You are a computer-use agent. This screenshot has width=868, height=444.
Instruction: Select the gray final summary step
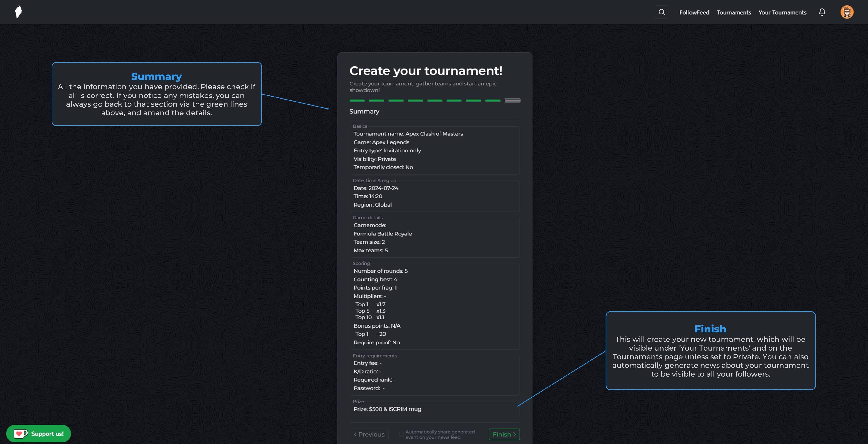point(512,100)
